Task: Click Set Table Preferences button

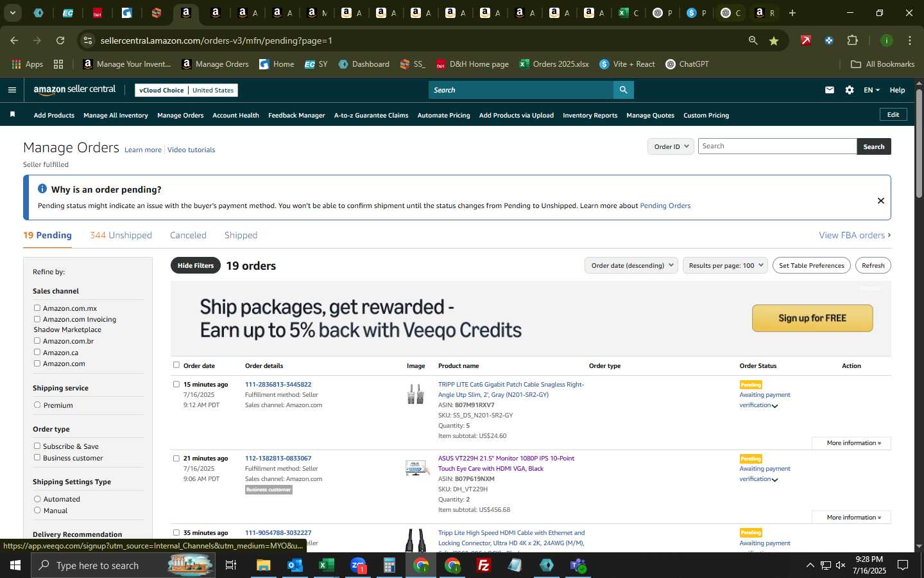Action: [x=812, y=265]
